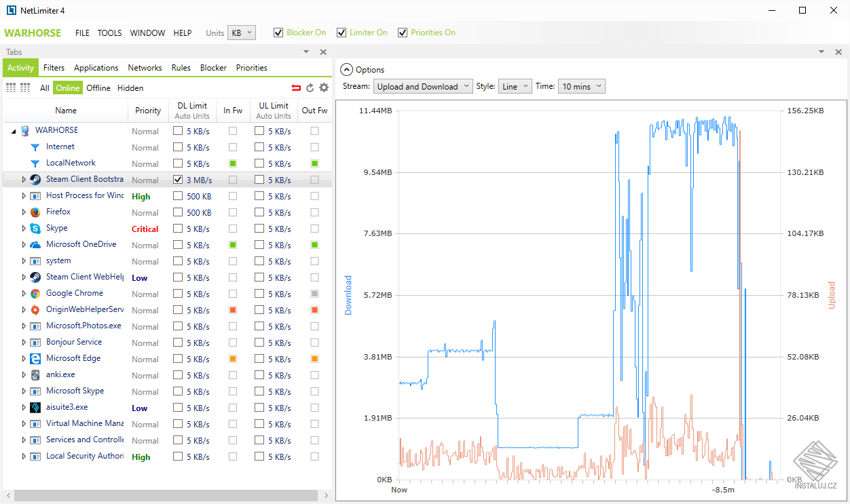
Task: Open the Units KB dropdown
Action: (x=242, y=33)
